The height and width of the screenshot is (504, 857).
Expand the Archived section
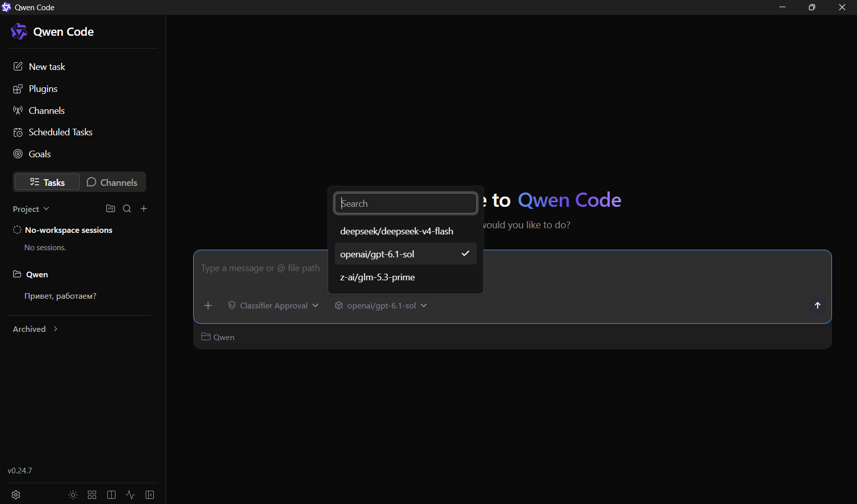(x=35, y=329)
